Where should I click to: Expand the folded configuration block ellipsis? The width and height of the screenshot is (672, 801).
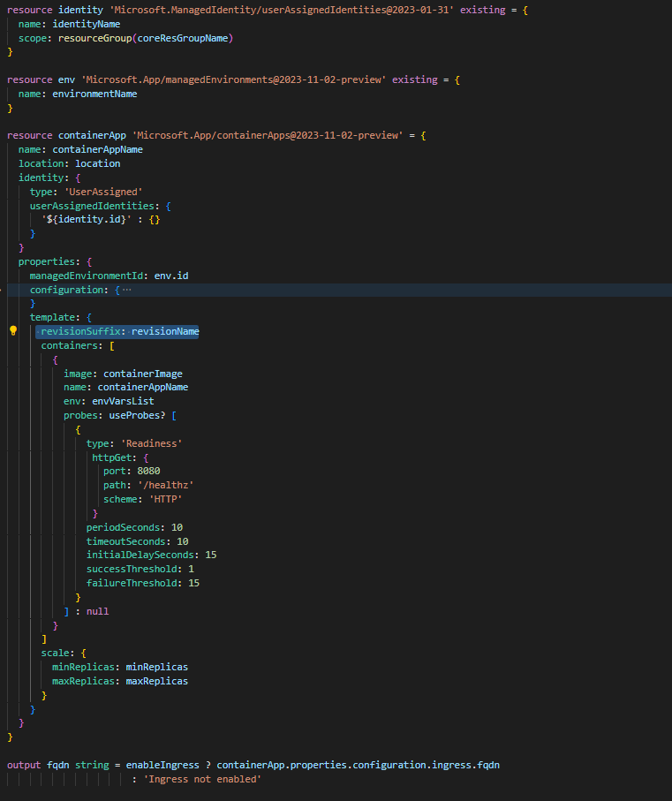[126, 290]
